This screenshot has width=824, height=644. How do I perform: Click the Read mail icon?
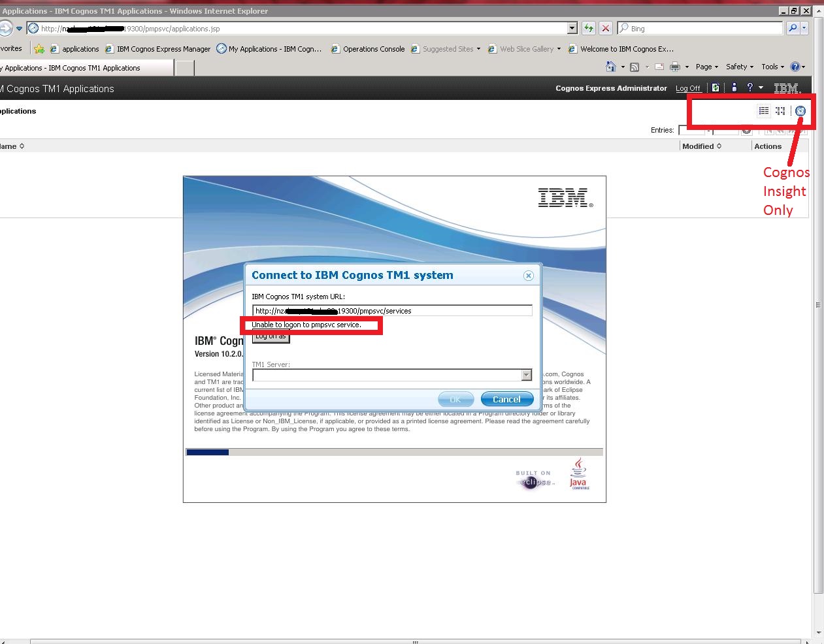(x=659, y=67)
